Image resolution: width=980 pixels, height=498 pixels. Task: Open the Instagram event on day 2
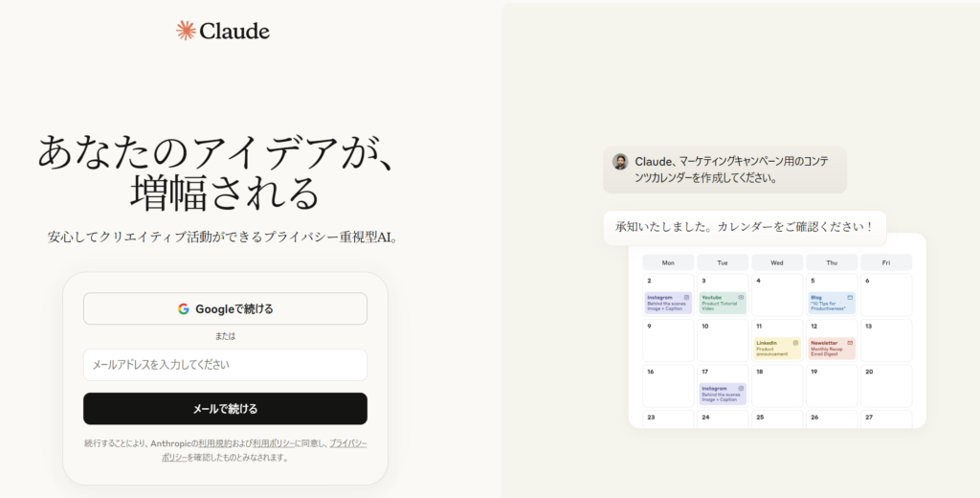[x=668, y=303]
